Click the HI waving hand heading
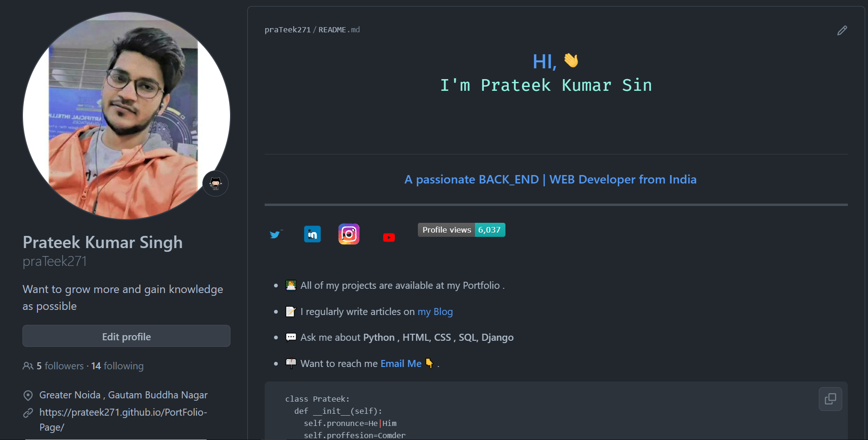Viewport: 868px width, 440px height. click(556, 61)
